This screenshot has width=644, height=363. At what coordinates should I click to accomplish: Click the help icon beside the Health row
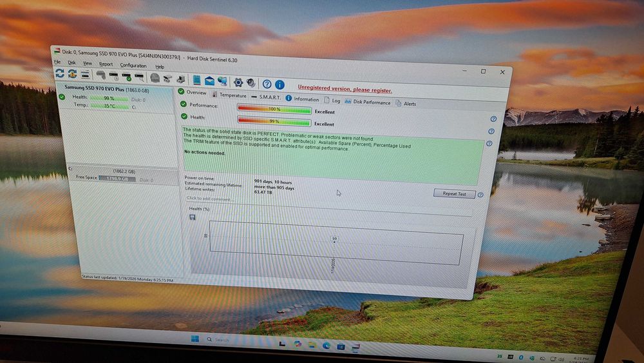[x=491, y=131]
